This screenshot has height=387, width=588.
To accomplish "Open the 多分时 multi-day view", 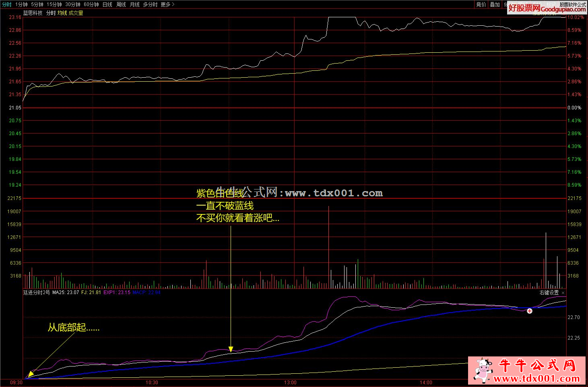I will click(150, 4).
